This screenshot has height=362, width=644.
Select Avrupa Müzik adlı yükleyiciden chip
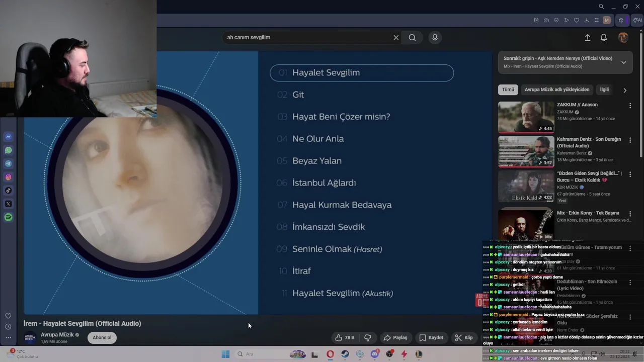(x=557, y=89)
